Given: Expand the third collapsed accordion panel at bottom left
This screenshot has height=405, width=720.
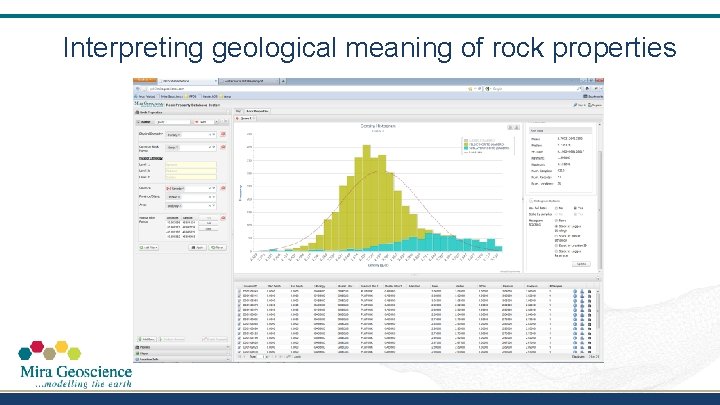Looking at the screenshot, I should pos(182,359).
